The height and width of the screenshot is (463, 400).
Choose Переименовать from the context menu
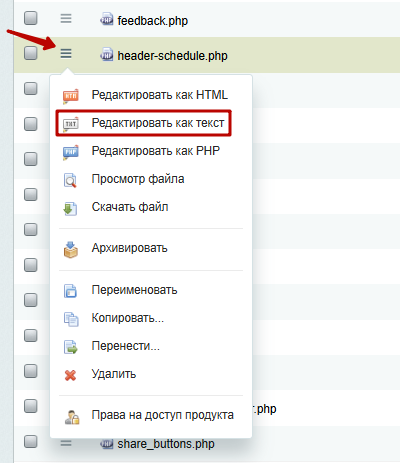(x=134, y=290)
